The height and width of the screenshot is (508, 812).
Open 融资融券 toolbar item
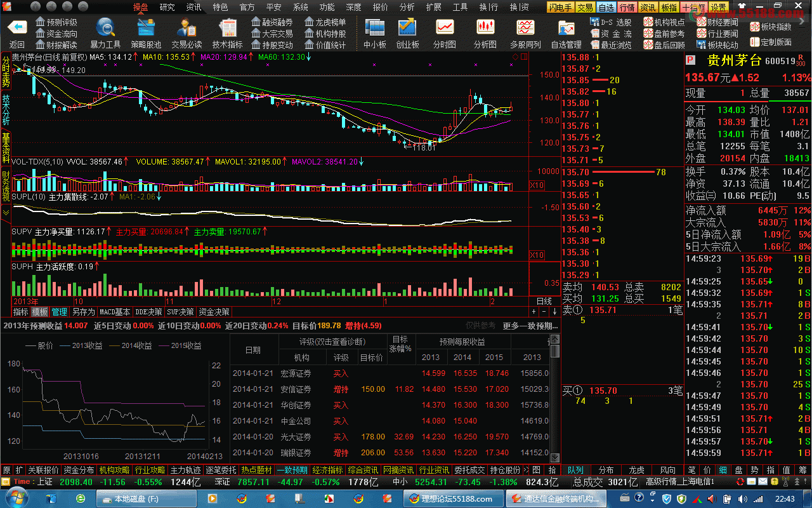tap(272, 22)
